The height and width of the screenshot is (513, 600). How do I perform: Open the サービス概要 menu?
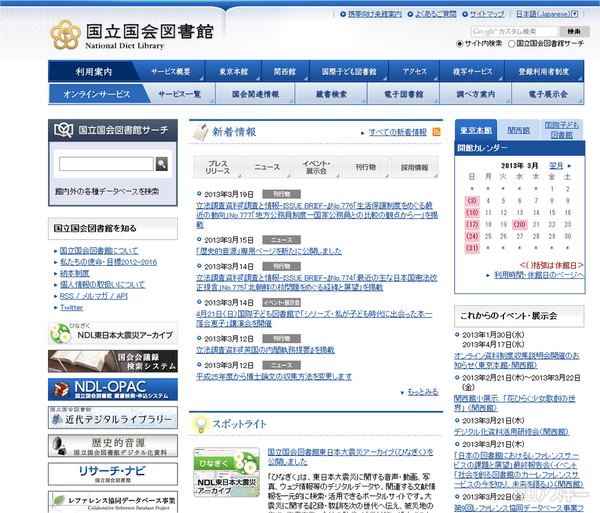point(171,72)
